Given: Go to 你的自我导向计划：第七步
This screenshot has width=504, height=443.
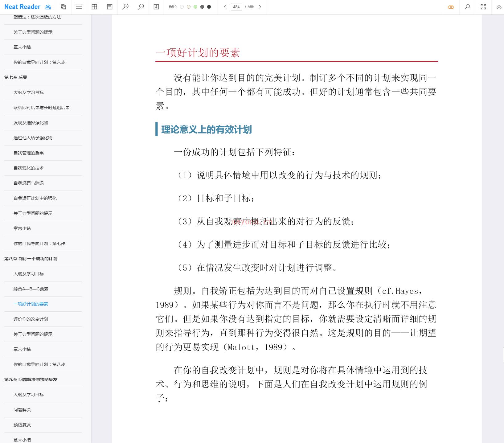Looking at the screenshot, I should coord(39,244).
